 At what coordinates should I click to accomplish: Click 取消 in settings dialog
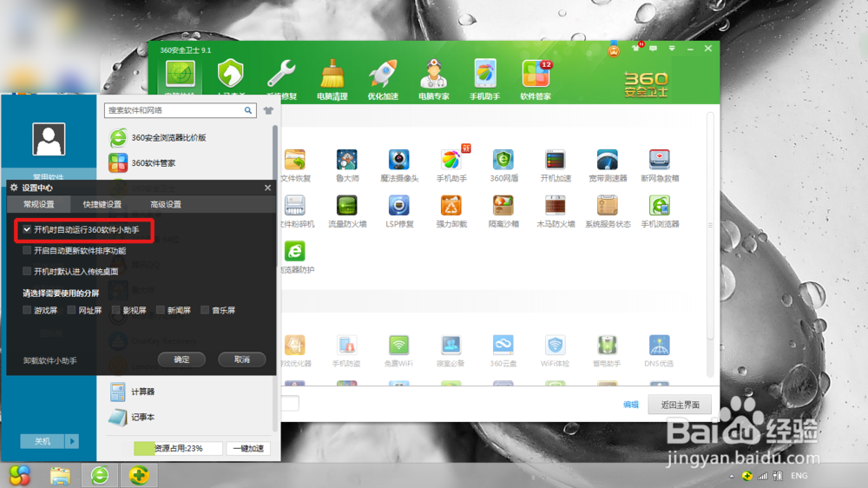(x=242, y=359)
